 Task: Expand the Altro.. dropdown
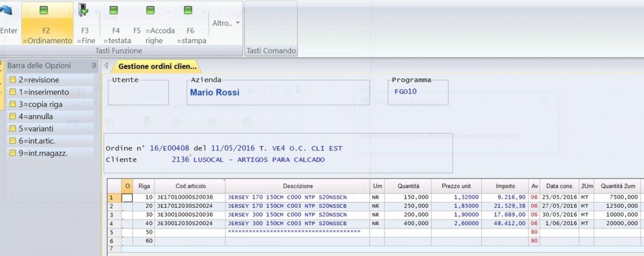(226, 23)
